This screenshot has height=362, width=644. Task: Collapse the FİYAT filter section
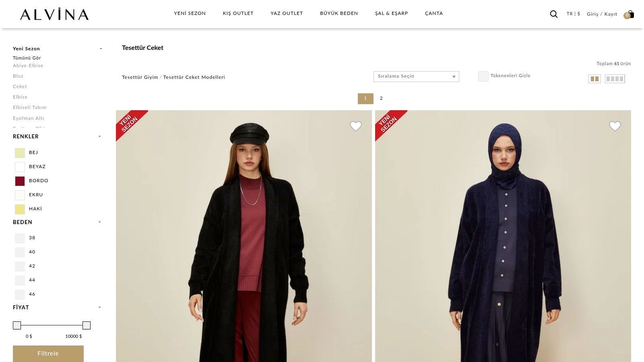tap(100, 307)
